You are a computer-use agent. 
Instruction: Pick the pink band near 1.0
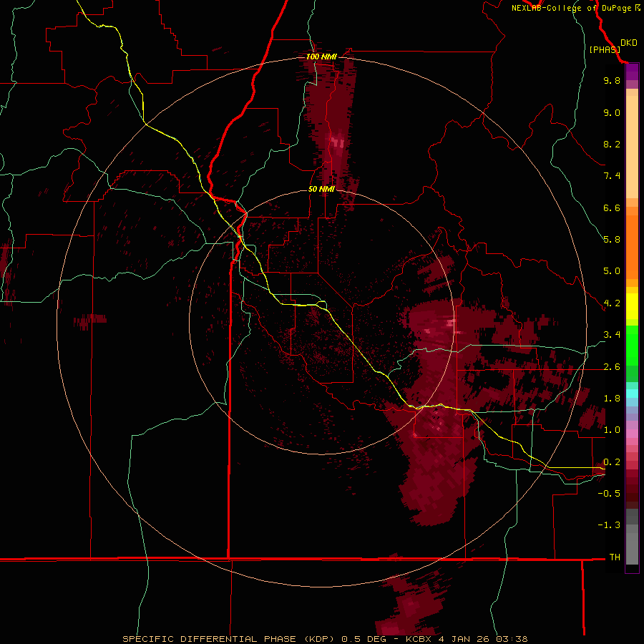[632, 434]
